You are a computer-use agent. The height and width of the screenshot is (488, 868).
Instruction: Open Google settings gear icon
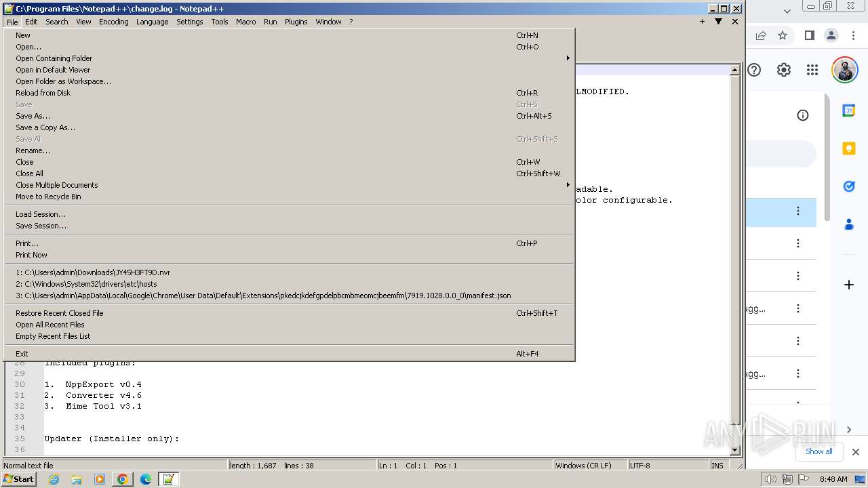click(x=784, y=70)
